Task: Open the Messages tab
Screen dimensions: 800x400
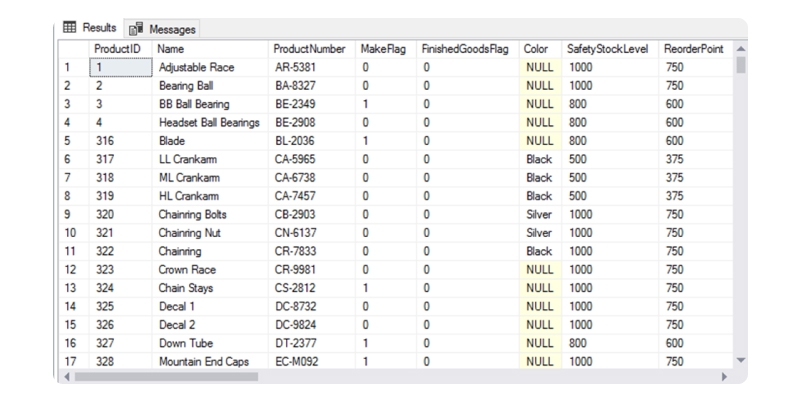Action: coord(172,28)
